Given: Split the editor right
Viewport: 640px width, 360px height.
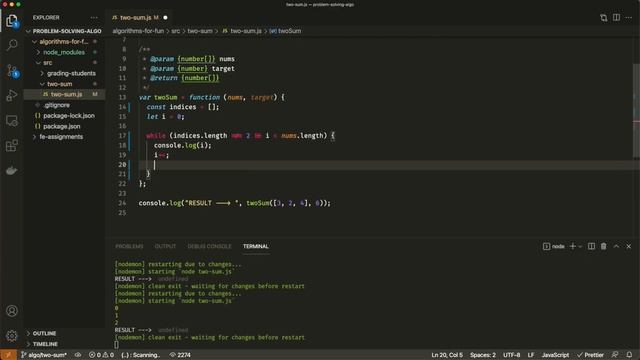Looking at the screenshot, I should 616,18.
